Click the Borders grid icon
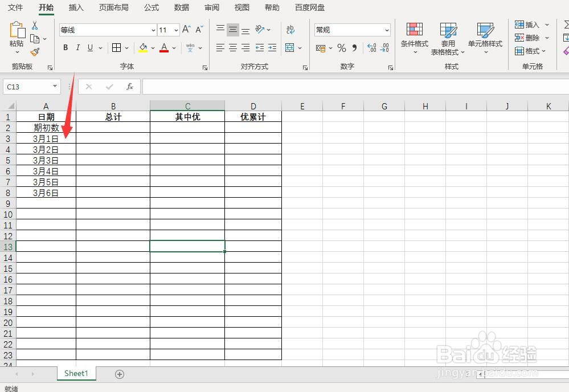This screenshot has height=392, width=569. [x=117, y=47]
